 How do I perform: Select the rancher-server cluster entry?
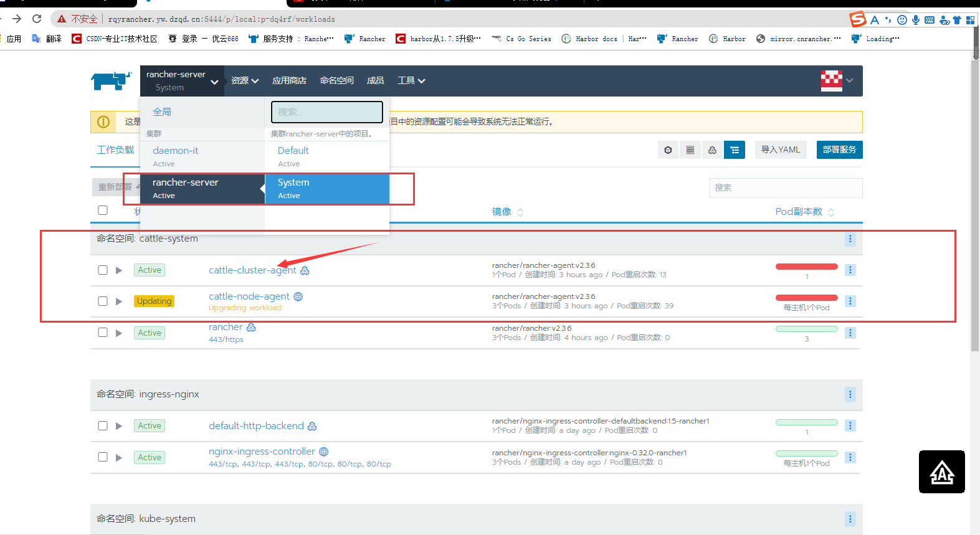[x=202, y=189]
